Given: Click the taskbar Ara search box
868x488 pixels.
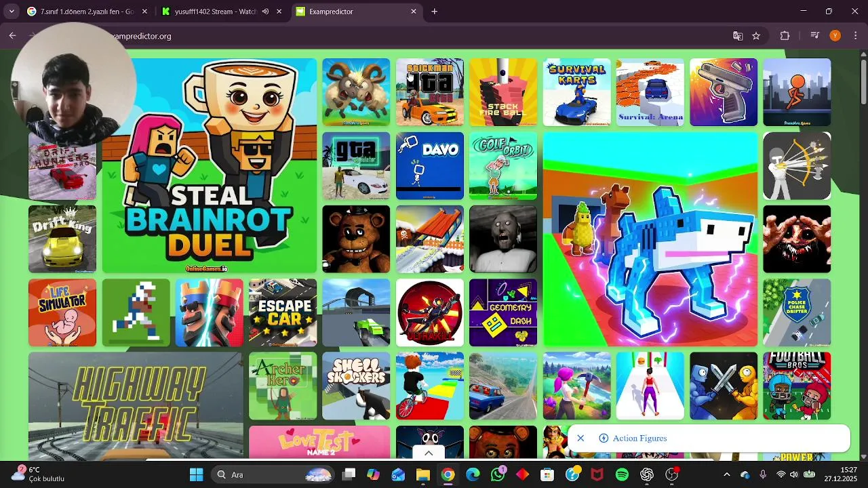Looking at the screenshot, I should 272,474.
